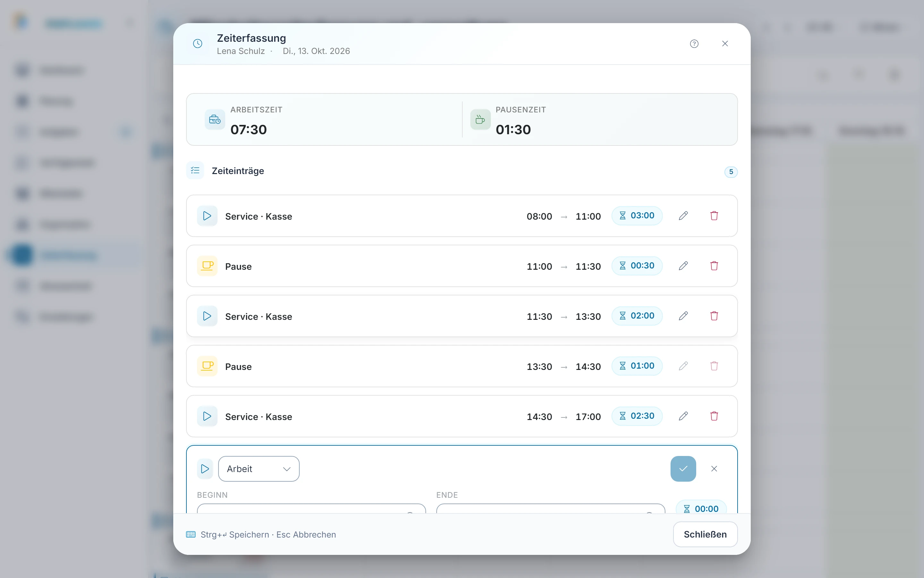Viewport: 924px width, 578px height.
Task: Edit the 11:30 to 13:30 Service entry
Action: tap(683, 316)
